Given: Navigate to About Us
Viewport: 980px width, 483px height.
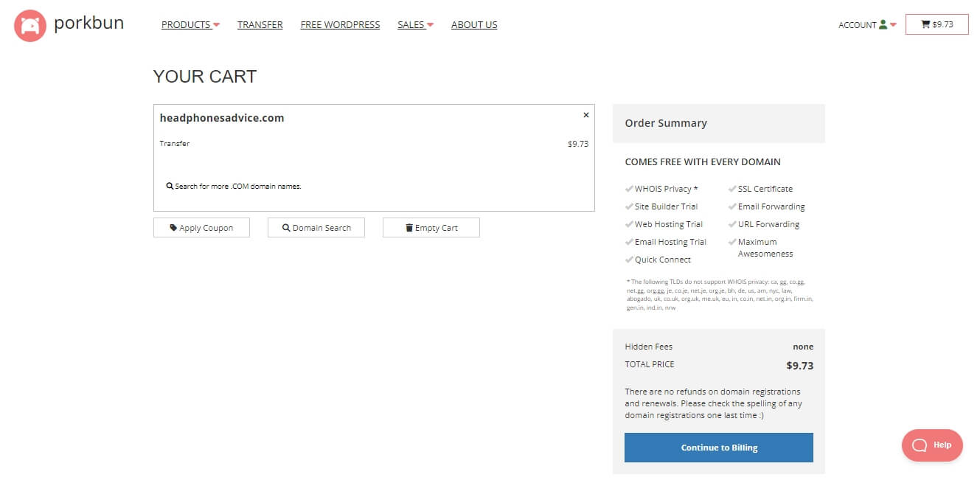Looking at the screenshot, I should (474, 25).
